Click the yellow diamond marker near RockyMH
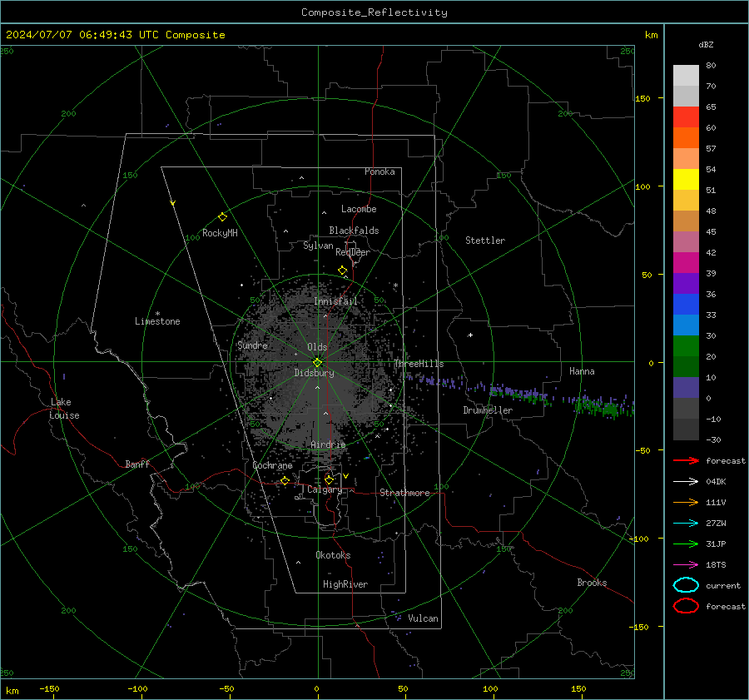This screenshot has width=749, height=700. [222, 217]
